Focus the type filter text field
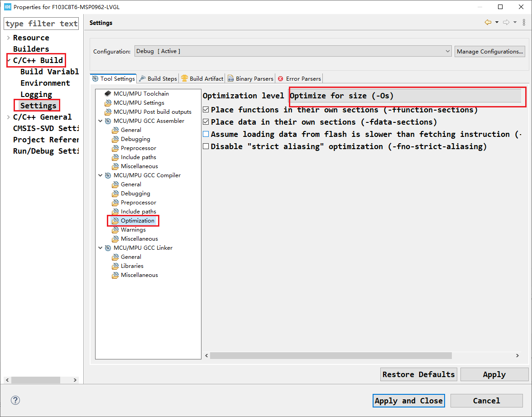 click(41, 24)
